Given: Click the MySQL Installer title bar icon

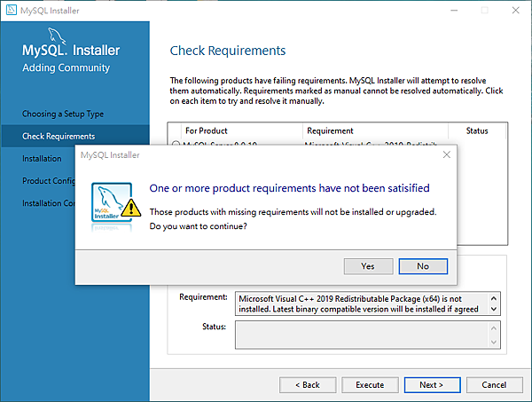Looking at the screenshot, I should tap(12, 10).
